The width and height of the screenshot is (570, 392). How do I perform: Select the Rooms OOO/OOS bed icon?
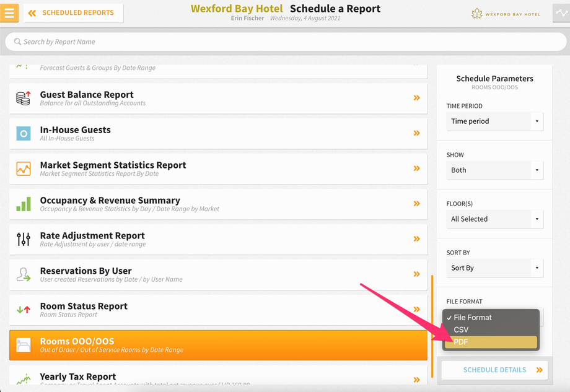(x=24, y=345)
